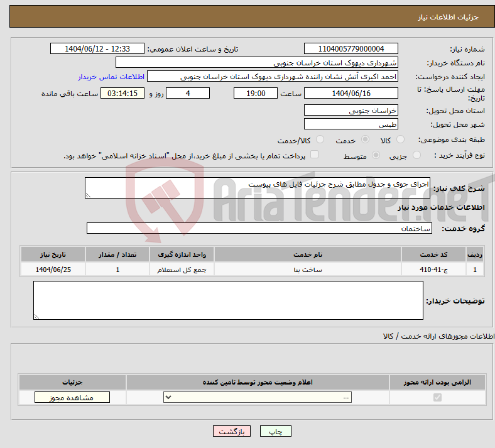Click the چاپ print button
The image size is (495, 448).
point(276,431)
